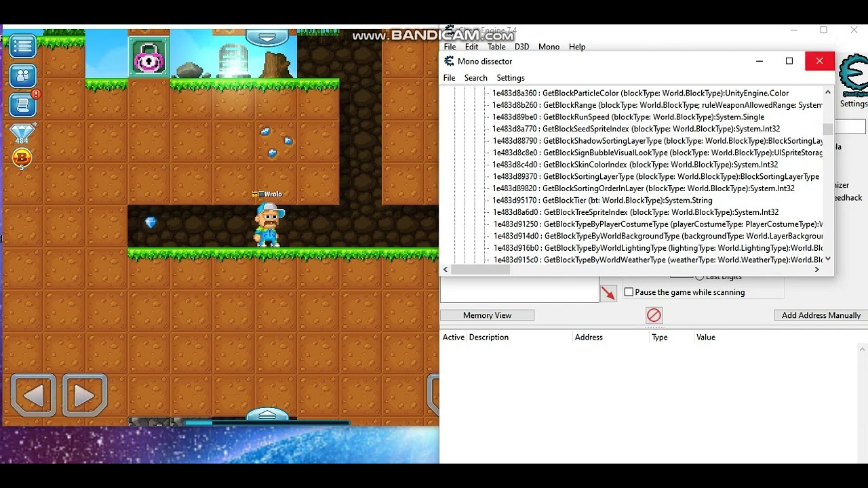Tap the pink world lock block
The width and height of the screenshot is (868, 488).
149,58
